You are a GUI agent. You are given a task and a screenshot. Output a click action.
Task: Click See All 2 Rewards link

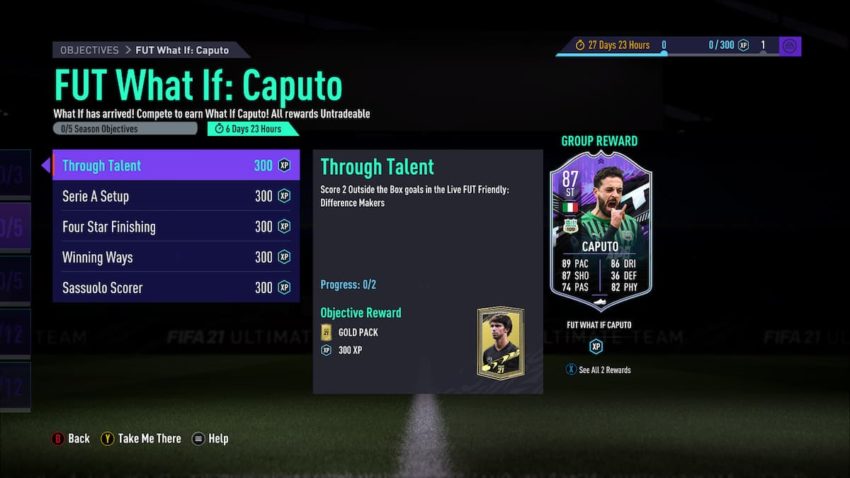pos(604,370)
